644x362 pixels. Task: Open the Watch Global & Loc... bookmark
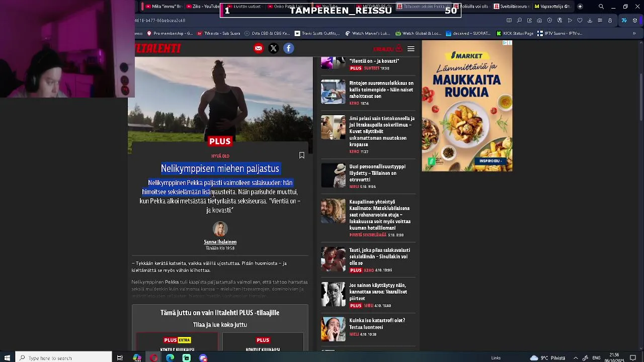click(x=418, y=34)
